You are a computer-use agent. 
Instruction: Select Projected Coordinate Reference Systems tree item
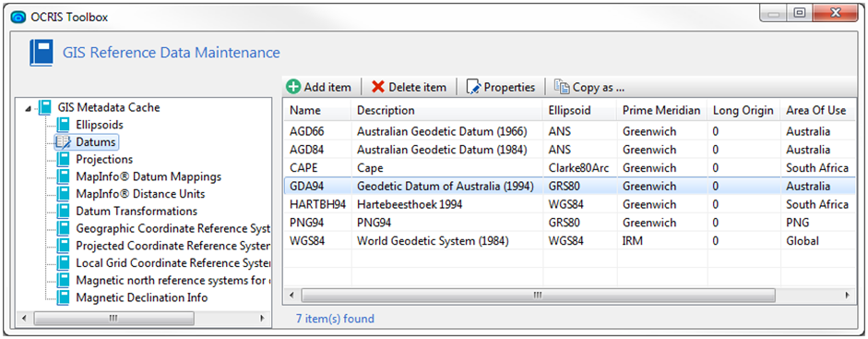point(172,246)
